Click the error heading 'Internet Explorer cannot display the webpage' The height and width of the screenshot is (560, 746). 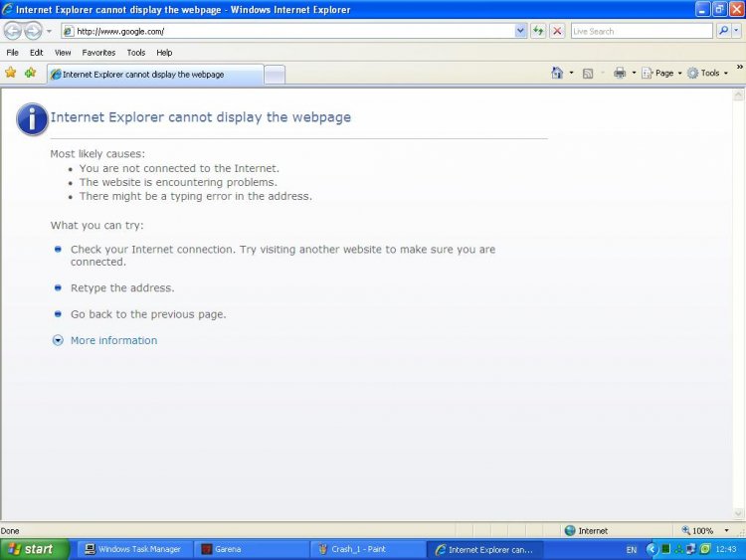(200, 117)
